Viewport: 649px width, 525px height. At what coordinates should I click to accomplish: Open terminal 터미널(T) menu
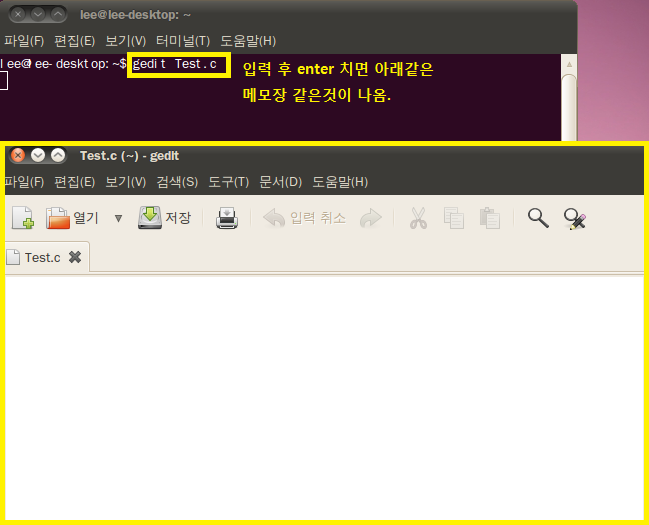pyautogui.click(x=183, y=41)
